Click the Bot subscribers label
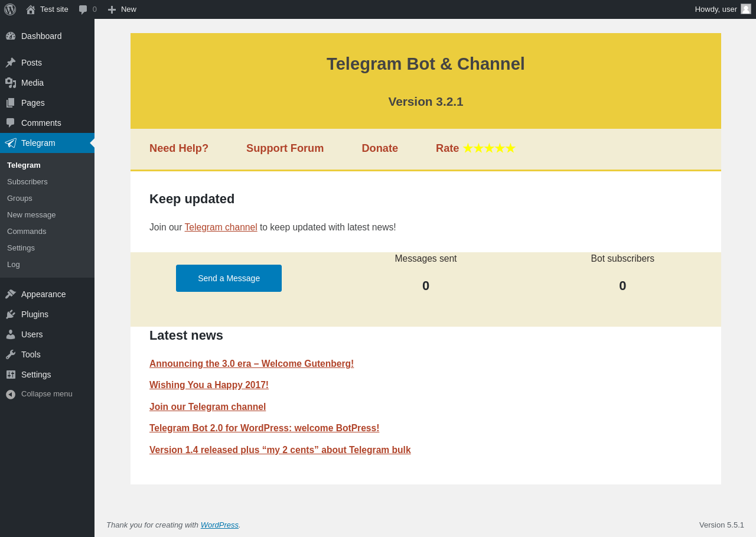 (x=623, y=259)
